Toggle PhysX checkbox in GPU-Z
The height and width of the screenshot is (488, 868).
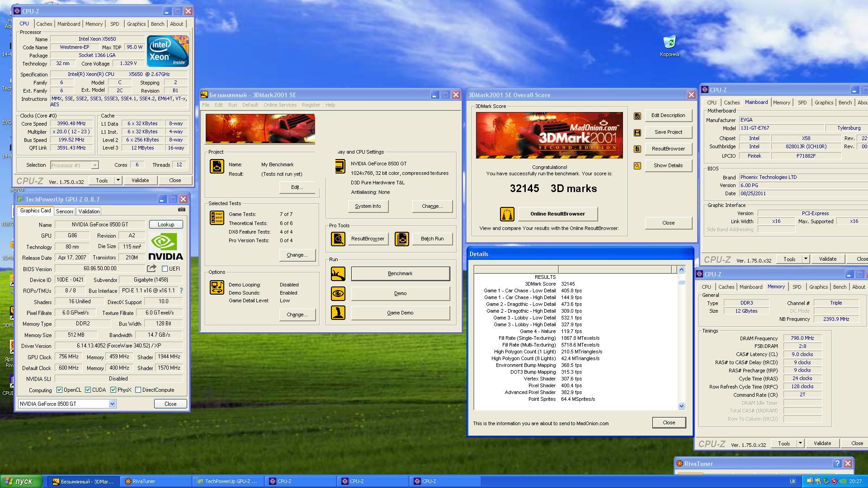113,390
